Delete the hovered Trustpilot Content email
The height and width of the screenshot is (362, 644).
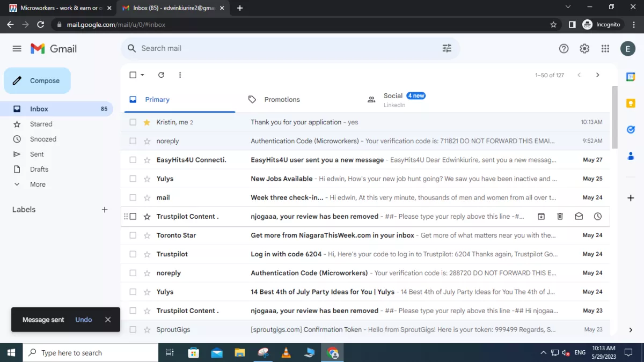[560, 217]
